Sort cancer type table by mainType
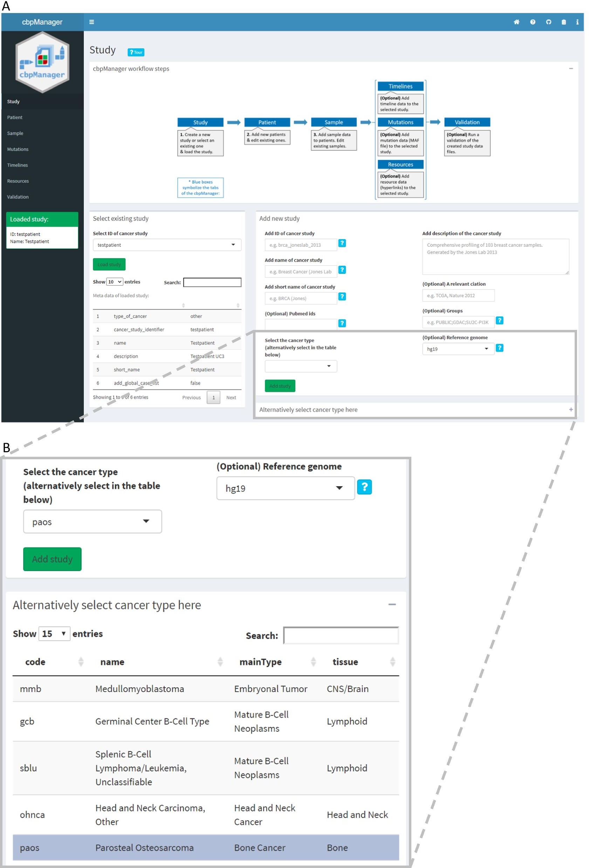The image size is (589, 868). (x=274, y=662)
